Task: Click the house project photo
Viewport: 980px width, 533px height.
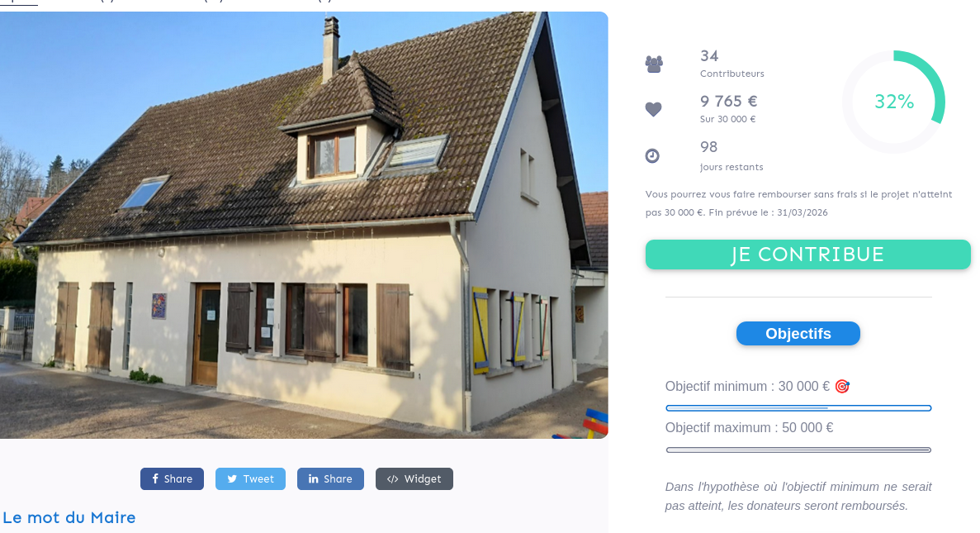Action: [304, 226]
